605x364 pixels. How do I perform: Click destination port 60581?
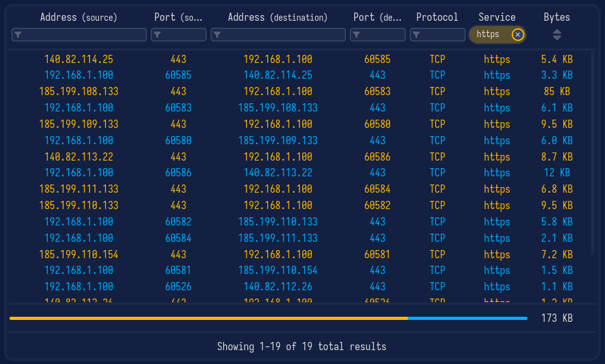tap(377, 255)
